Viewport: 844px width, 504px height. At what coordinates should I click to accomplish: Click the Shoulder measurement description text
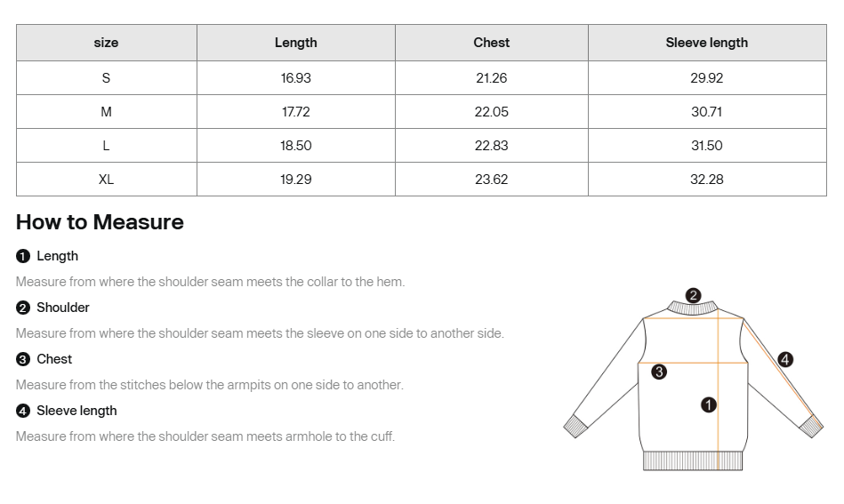[260, 333]
